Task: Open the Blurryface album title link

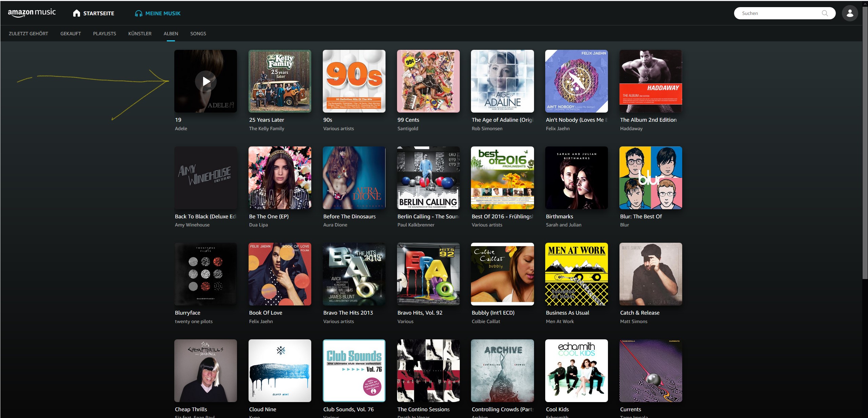Action: pos(188,313)
